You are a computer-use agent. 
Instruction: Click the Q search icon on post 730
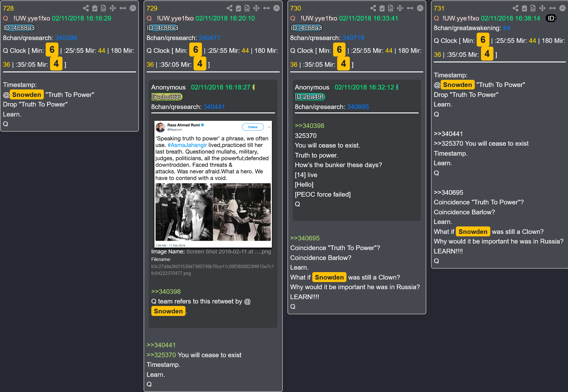click(293, 18)
